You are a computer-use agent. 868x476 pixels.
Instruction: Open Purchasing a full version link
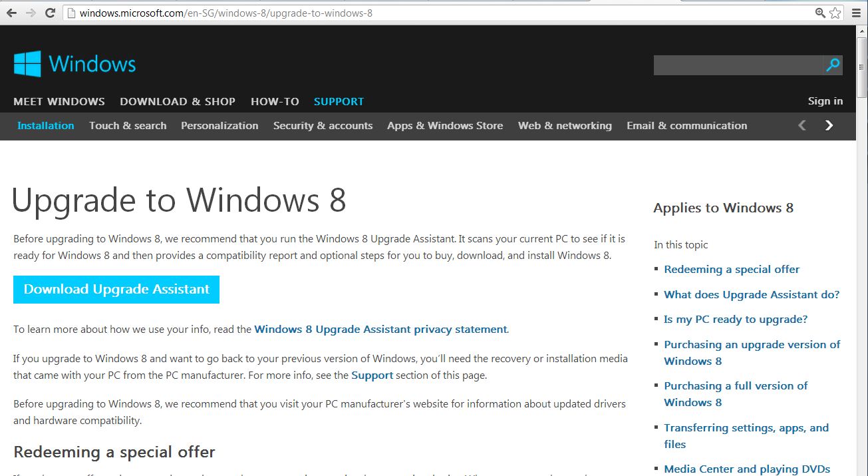tap(736, 394)
